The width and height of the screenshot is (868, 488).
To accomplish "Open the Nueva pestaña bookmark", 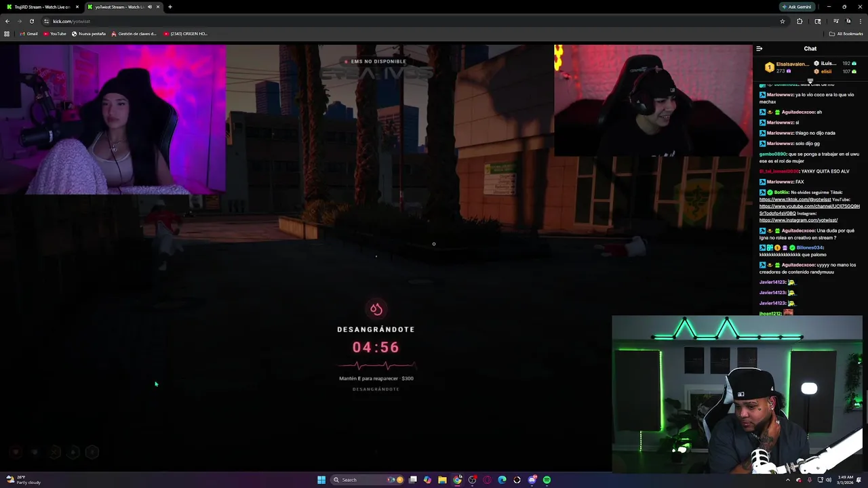I will 89,33.
